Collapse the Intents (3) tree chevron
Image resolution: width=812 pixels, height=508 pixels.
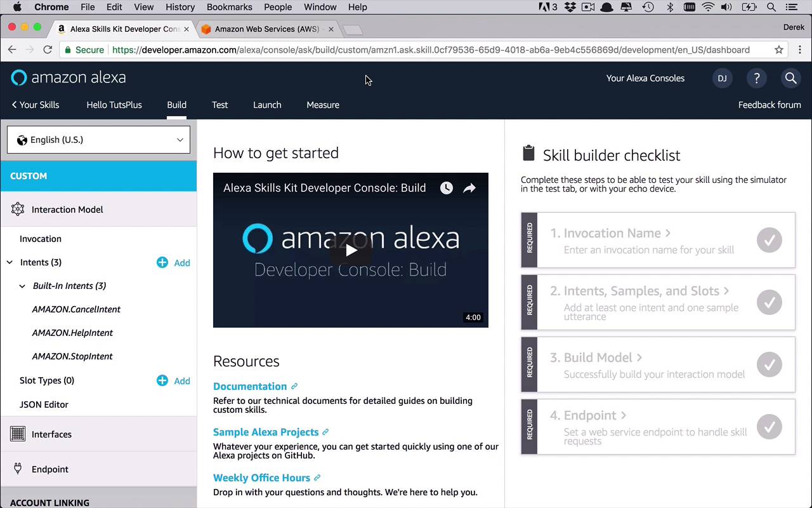coord(10,262)
